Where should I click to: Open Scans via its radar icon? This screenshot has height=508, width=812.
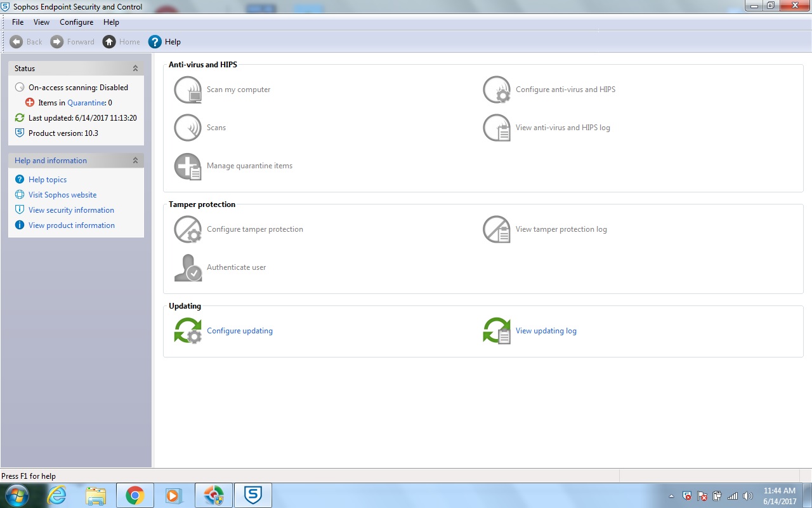pyautogui.click(x=188, y=128)
